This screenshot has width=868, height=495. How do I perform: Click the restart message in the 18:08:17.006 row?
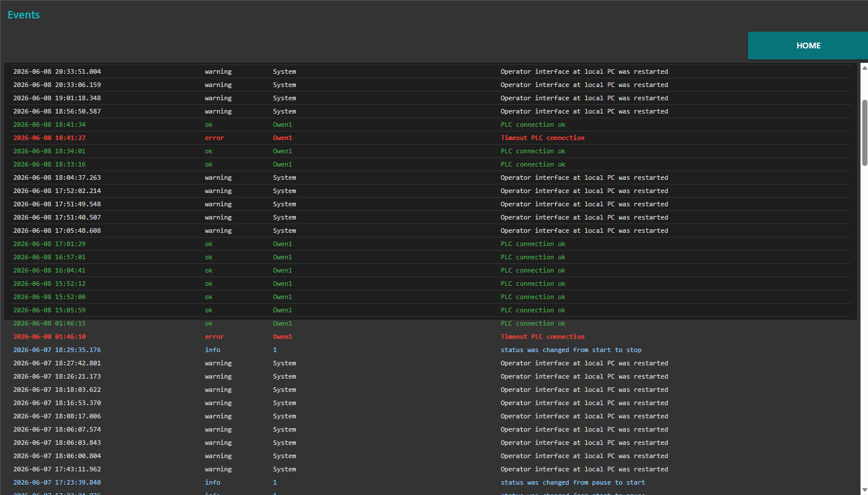point(584,416)
